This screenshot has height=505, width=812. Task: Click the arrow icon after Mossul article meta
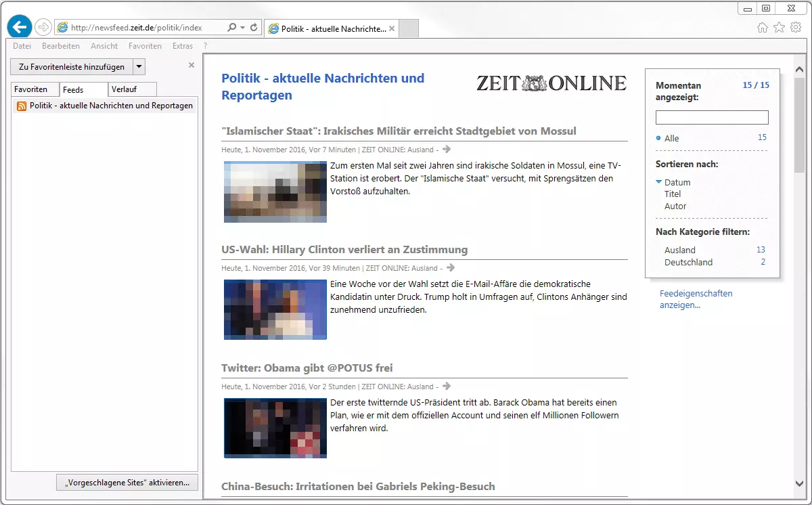tap(447, 150)
